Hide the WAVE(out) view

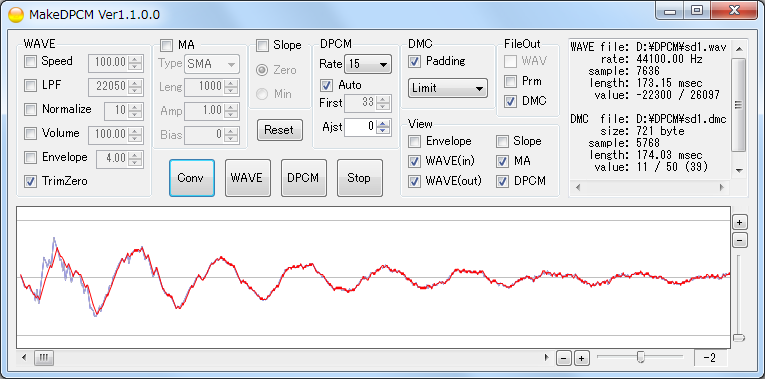click(415, 181)
